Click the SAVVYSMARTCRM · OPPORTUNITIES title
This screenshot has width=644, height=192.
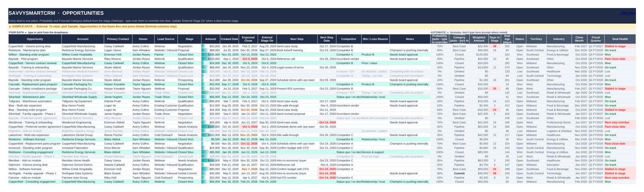click(56, 13)
